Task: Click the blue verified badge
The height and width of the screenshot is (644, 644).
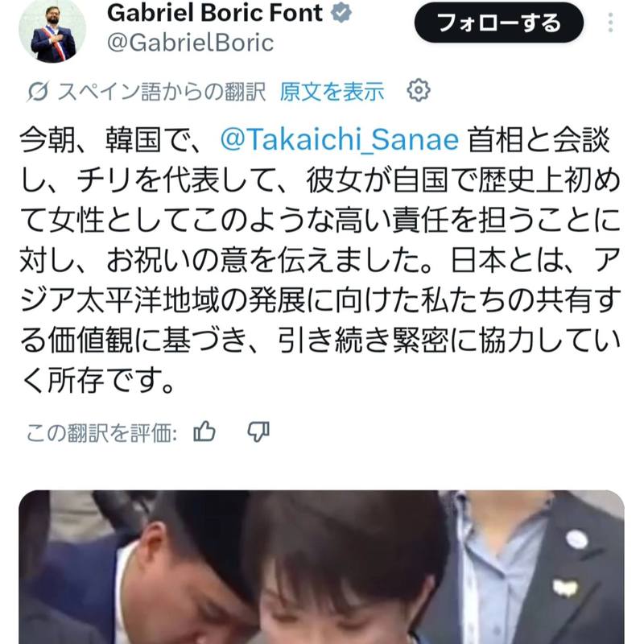Action: coord(341,13)
